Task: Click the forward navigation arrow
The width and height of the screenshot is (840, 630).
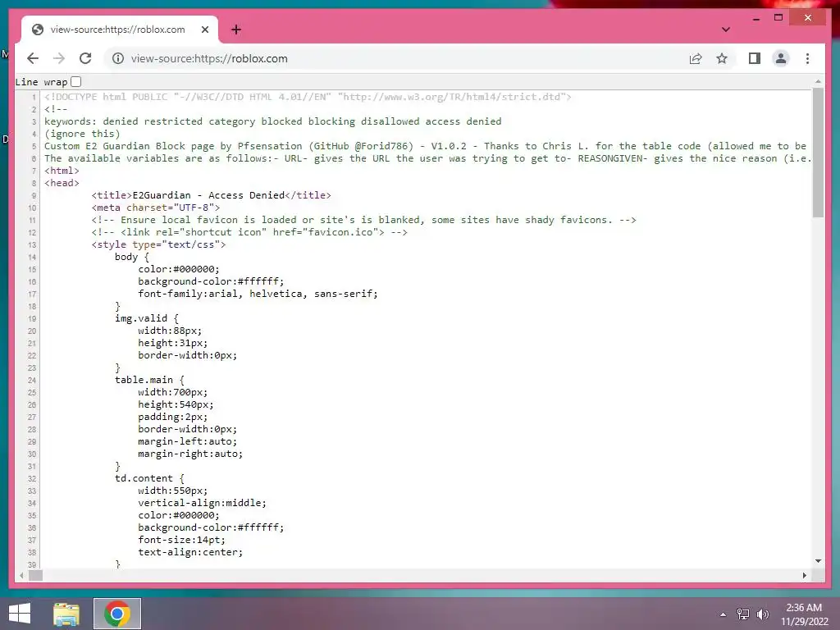Action: coord(59,58)
